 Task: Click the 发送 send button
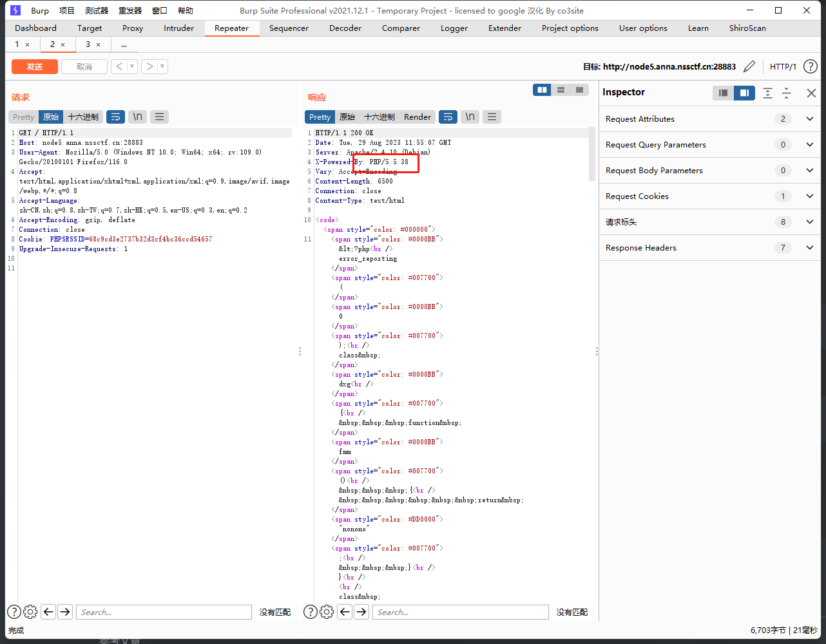[35, 66]
